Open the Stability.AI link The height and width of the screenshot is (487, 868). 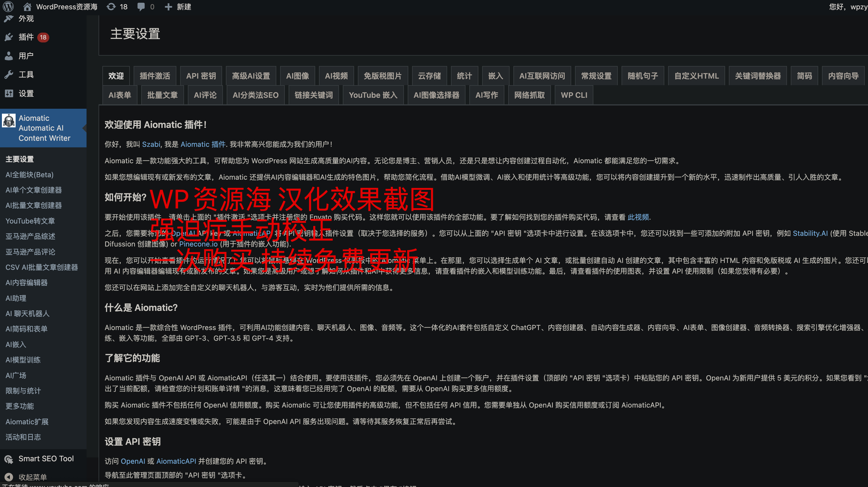[x=810, y=233]
